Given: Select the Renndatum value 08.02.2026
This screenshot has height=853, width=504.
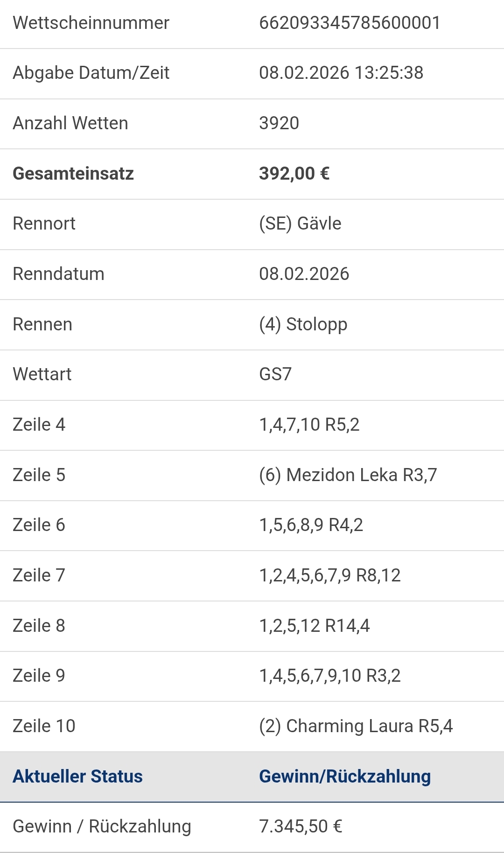Looking at the screenshot, I should tap(304, 274).
